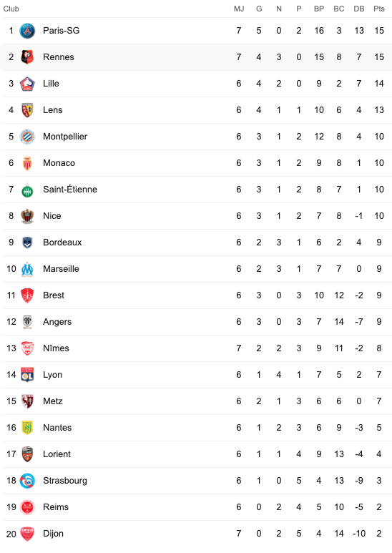Open the Bordeaux team name link
The image size is (392, 553).
pos(62,243)
